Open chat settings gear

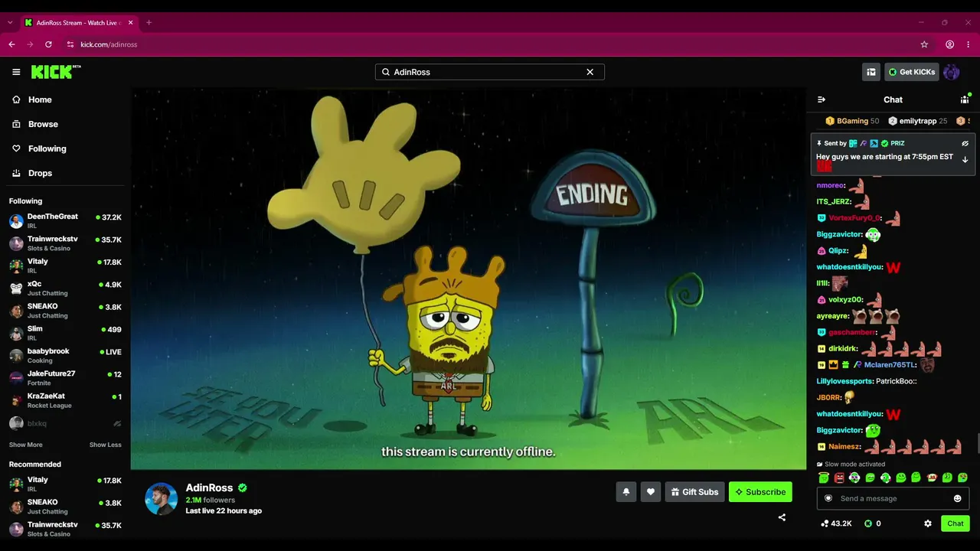[x=928, y=523]
